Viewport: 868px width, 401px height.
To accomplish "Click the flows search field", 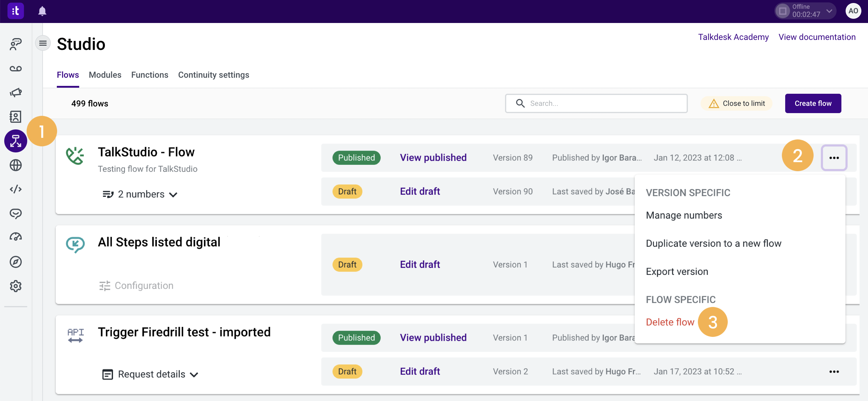I will pos(600,103).
